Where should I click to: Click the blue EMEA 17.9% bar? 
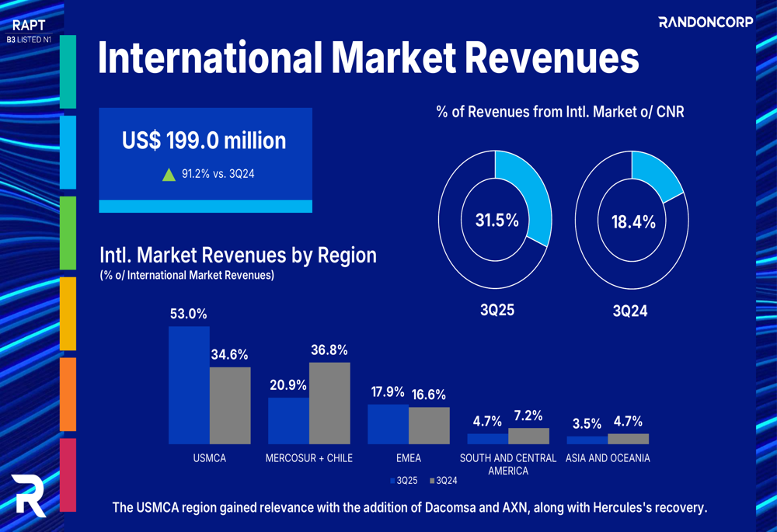(x=388, y=424)
